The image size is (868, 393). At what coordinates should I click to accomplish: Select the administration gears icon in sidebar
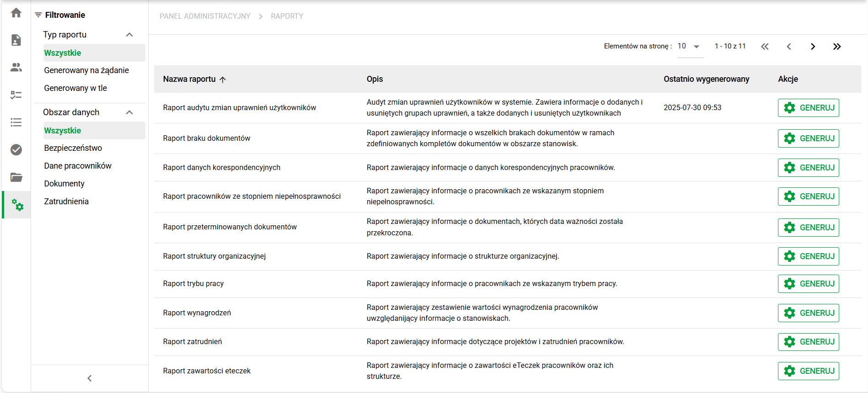tap(17, 205)
